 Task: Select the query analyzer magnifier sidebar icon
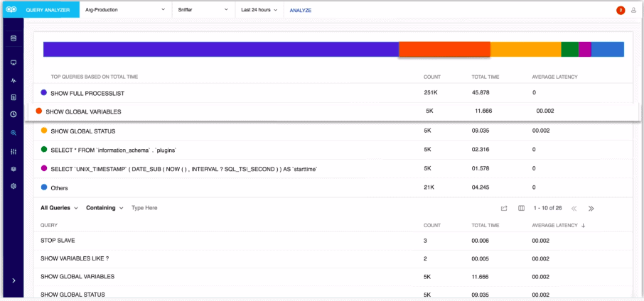click(14, 133)
